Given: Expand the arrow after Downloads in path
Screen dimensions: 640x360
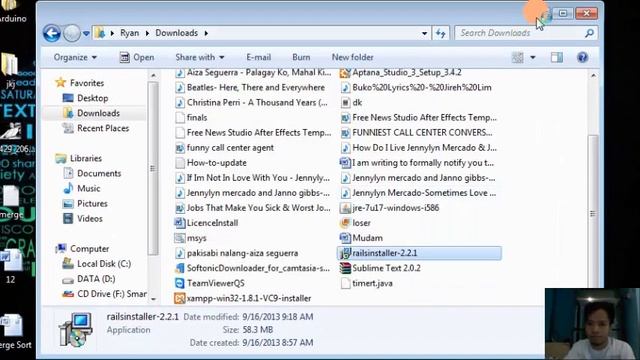Looking at the screenshot, I should pyautogui.click(x=206, y=33).
